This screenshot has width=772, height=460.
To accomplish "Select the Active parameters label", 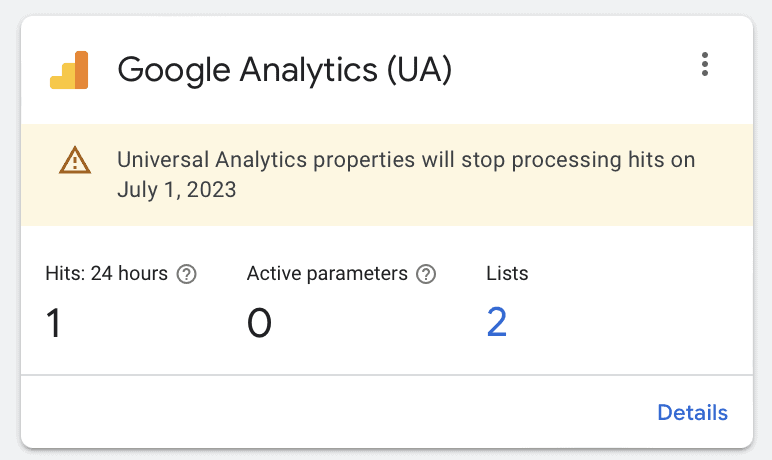I will [x=327, y=273].
